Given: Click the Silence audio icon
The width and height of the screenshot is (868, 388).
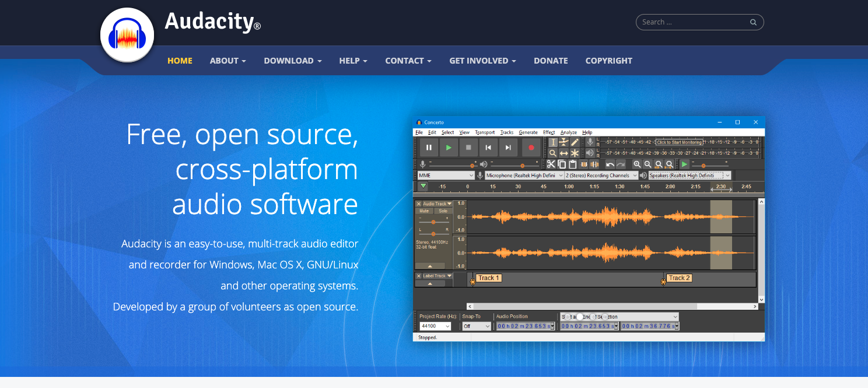Looking at the screenshot, I should click(594, 165).
